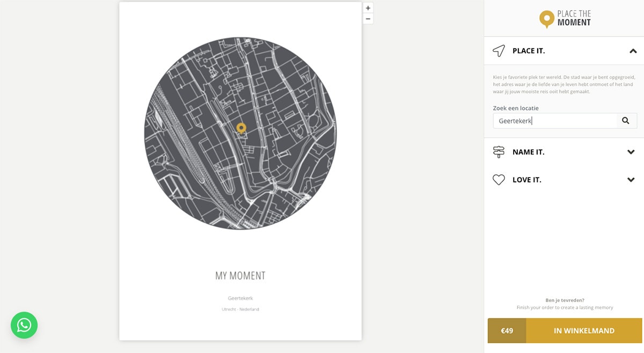Viewport: 644px width, 353px height.
Task: Select the PLACE IT. panel heading
Action: coord(529,51)
